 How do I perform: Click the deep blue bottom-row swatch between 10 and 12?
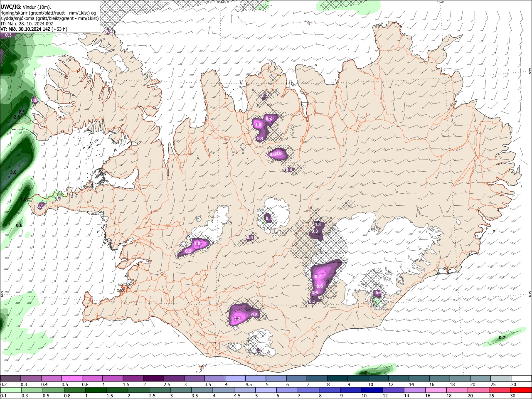click(372, 390)
